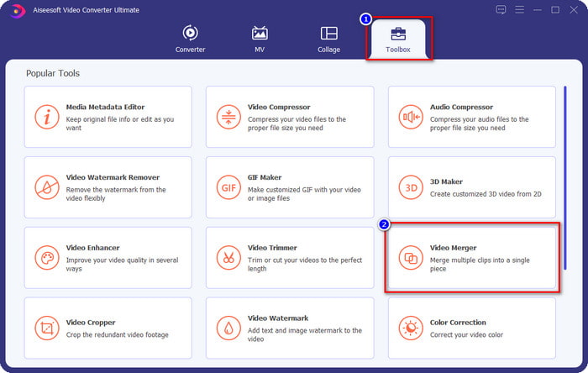The height and width of the screenshot is (373, 588).
Task: Click the 'Popular Tools' heading
Action: [x=53, y=73]
